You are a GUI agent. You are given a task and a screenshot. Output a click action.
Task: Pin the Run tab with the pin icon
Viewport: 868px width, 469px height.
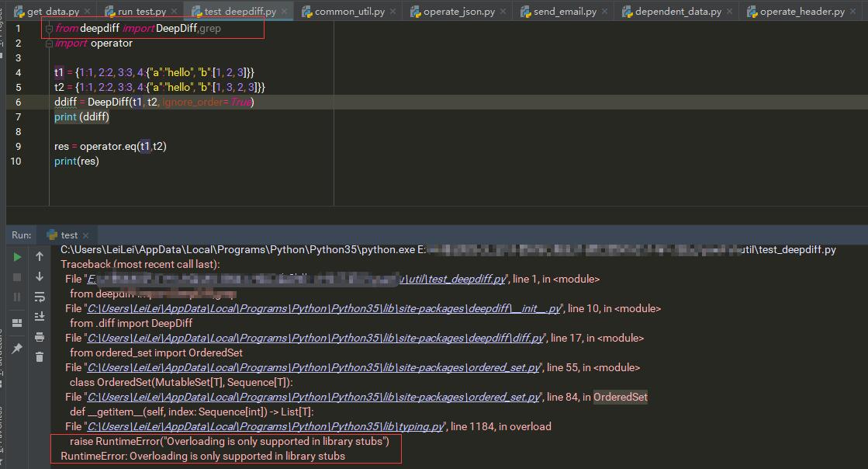click(x=17, y=349)
